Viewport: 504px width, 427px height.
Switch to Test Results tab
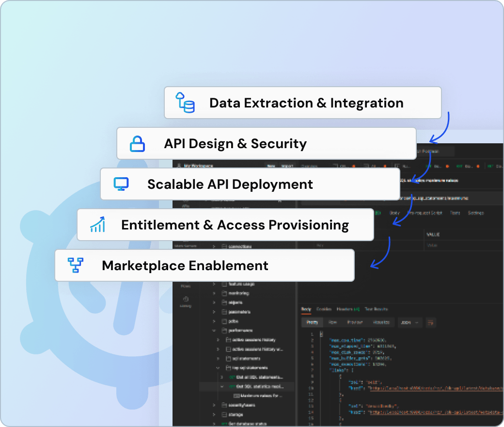click(x=376, y=309)
